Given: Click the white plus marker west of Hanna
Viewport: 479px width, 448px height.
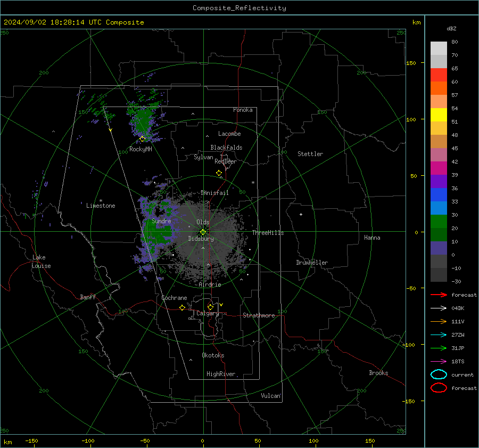Looking at the screenshot, I should point(301,214).
